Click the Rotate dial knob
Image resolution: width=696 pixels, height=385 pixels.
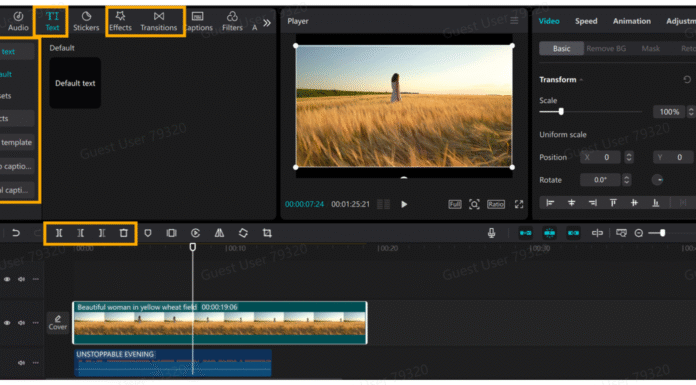click(657, 180)
